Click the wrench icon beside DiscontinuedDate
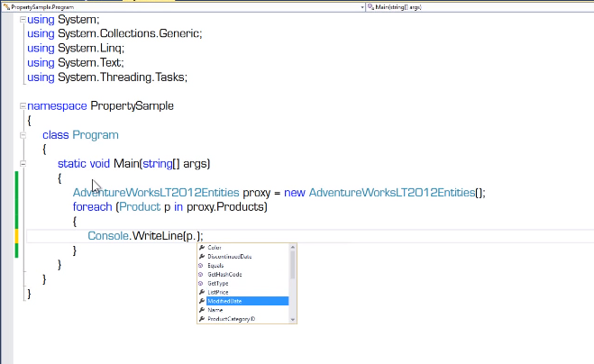The image size is (594, 364). point(202,257)
